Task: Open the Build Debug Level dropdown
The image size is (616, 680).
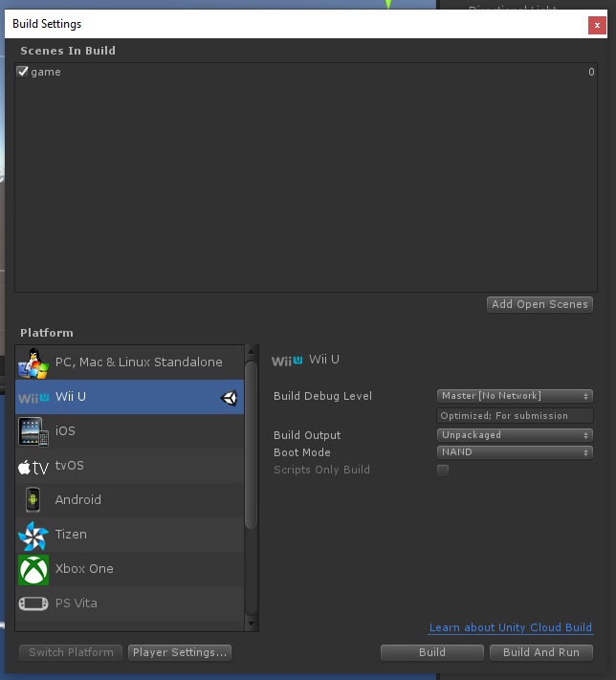Action: pos(515,396)
